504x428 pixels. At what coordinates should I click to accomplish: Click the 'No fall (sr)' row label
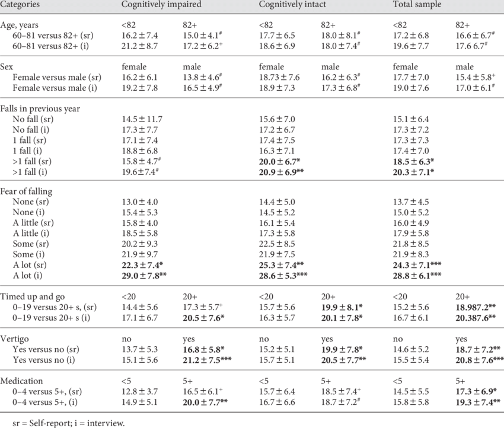33,119
